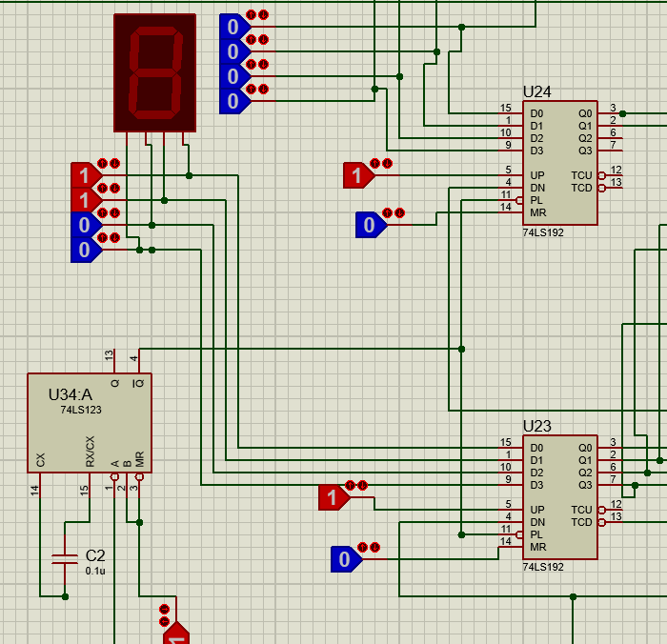Click the down arrow on U23 D3 logic state
The image size is (667, 644).
(x=115, y=238)
